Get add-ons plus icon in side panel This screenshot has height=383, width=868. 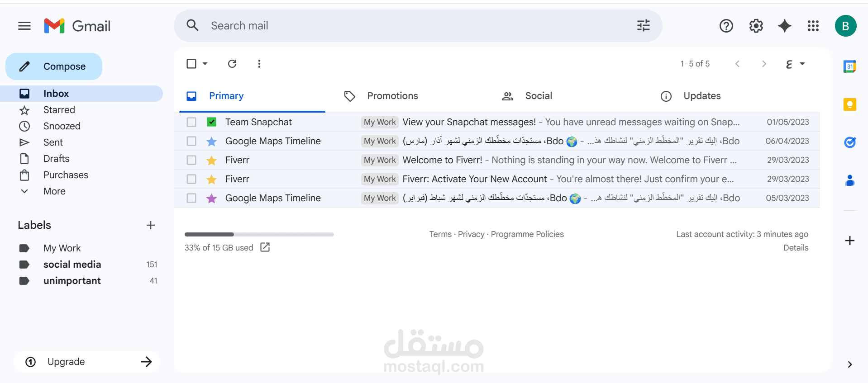[x=850, y=241]
